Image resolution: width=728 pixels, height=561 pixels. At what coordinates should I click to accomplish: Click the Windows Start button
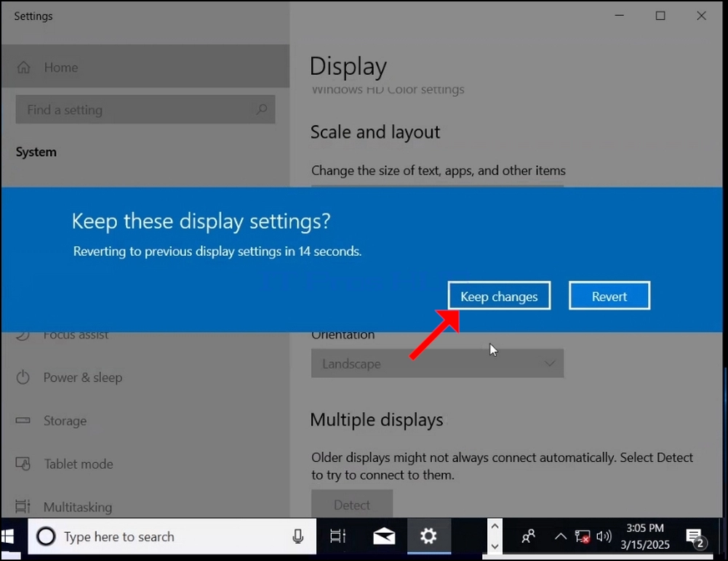pyautogui.click(x=8, y=536)
